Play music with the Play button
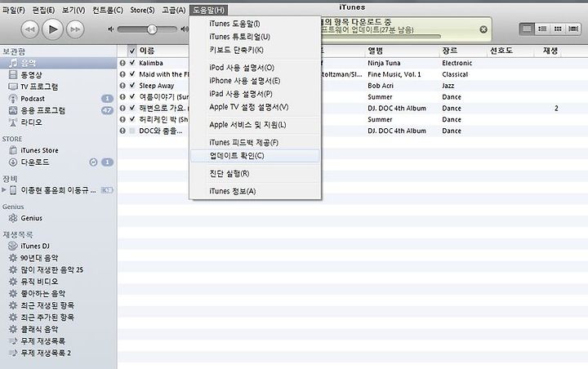This screenshot has height=369, width=588. (x=52, y=29)
